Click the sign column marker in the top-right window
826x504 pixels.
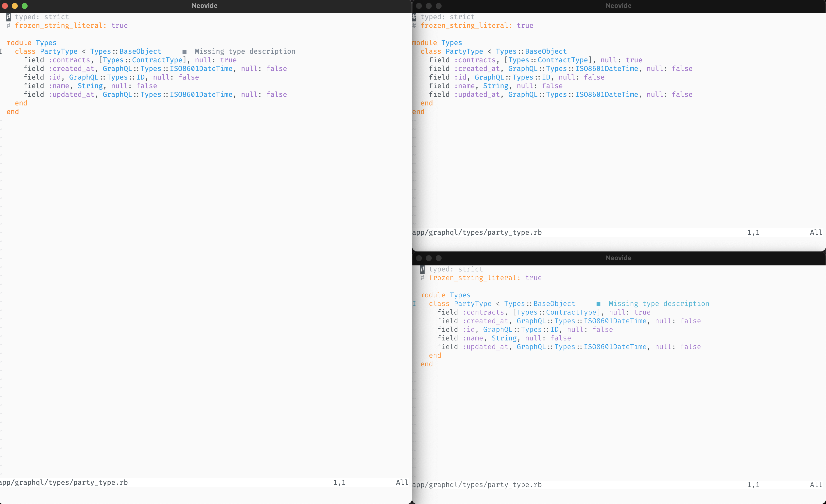coord(414,17)
